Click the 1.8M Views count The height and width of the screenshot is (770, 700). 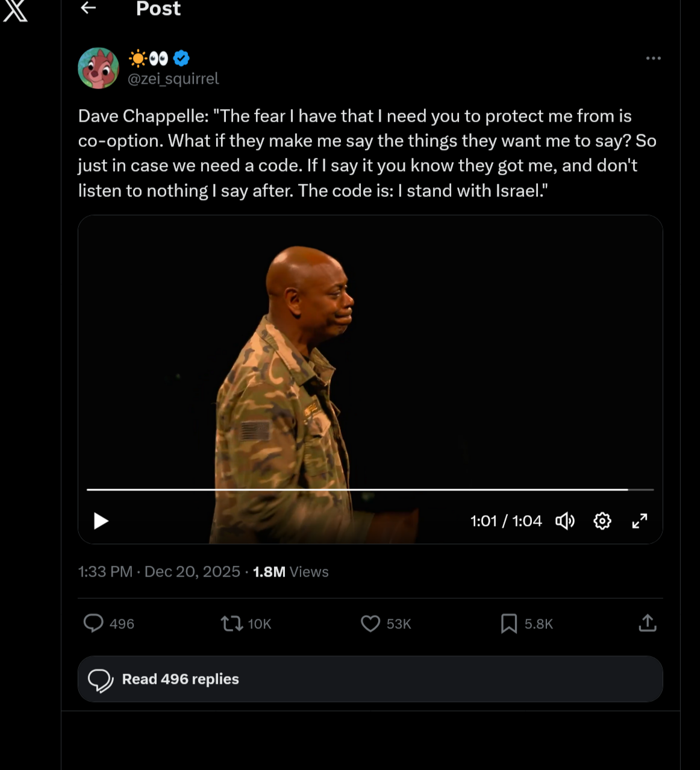click(291, 572)
